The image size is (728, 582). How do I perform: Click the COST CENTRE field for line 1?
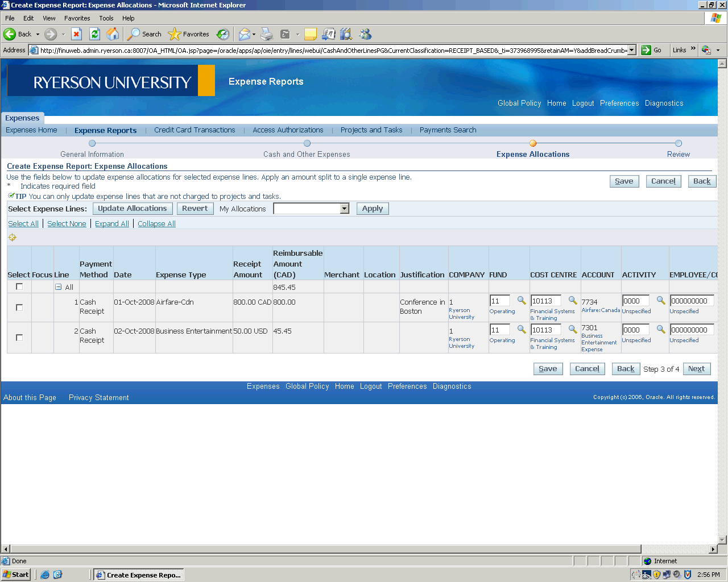(545, 301)
